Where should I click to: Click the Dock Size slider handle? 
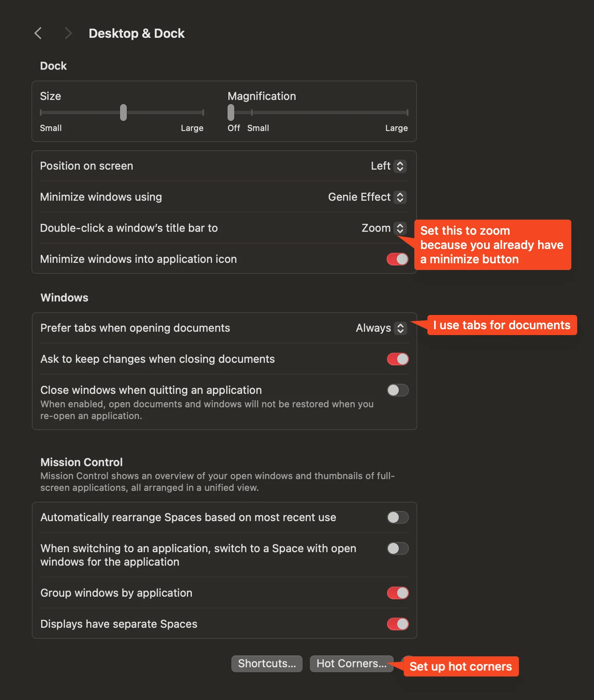pyautogui.click(x=123, y=113)
